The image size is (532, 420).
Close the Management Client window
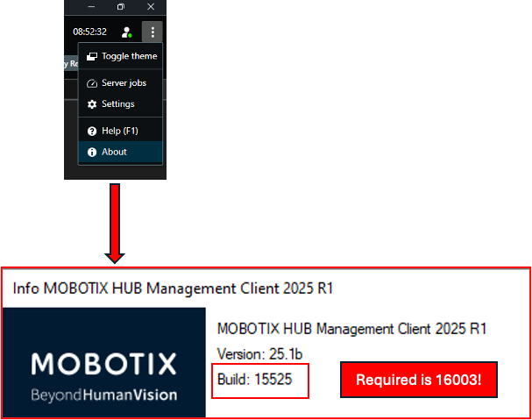tap(151, 7)
